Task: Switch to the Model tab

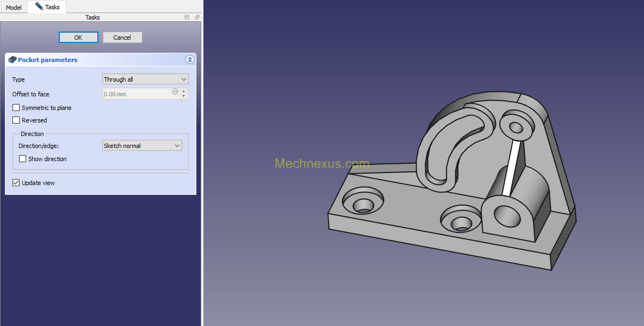Action: [x=14, y=8]
